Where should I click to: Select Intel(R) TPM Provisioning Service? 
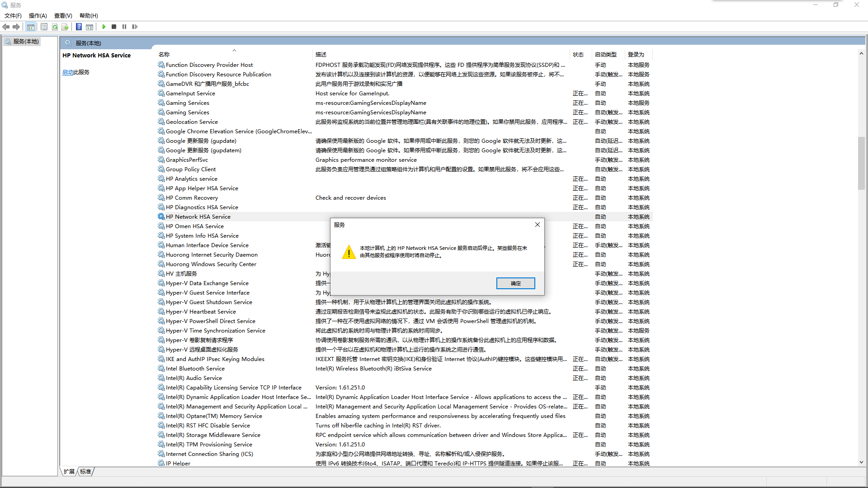pos(404,444)
